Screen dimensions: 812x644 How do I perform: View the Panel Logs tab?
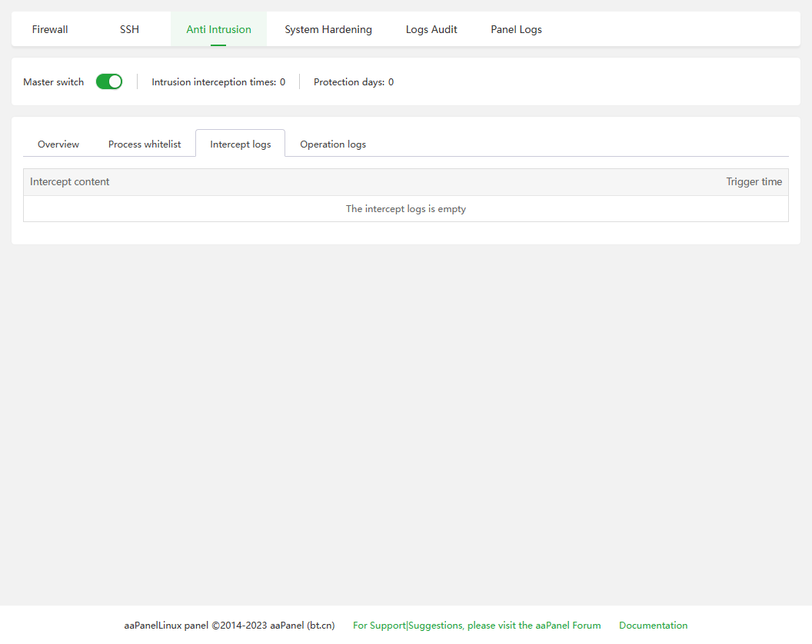click(x=516, y=29)
